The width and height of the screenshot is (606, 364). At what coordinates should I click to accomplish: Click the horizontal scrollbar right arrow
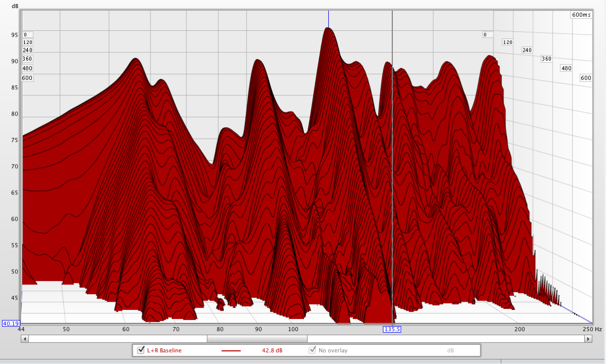click(x=588, y=339)
